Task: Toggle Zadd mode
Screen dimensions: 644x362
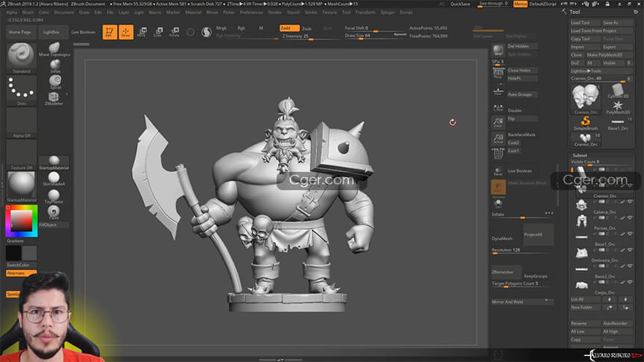Action: click(x=289, y=28)
